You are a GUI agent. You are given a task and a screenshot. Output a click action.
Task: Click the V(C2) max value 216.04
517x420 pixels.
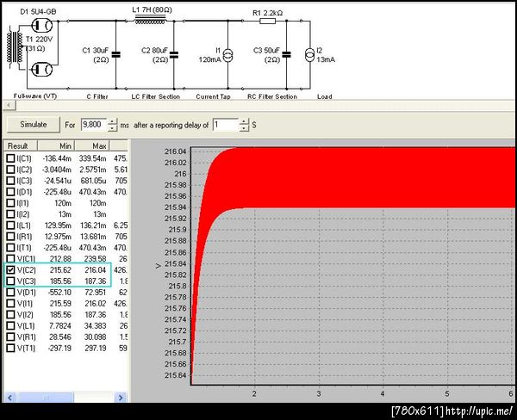click(x=96, y=270)
